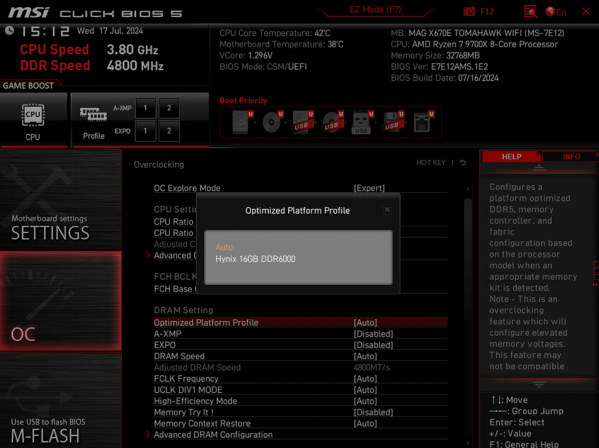Choose Hynix 16GB DDR6000 option
599x448 pixels.
tap(255, 259)
